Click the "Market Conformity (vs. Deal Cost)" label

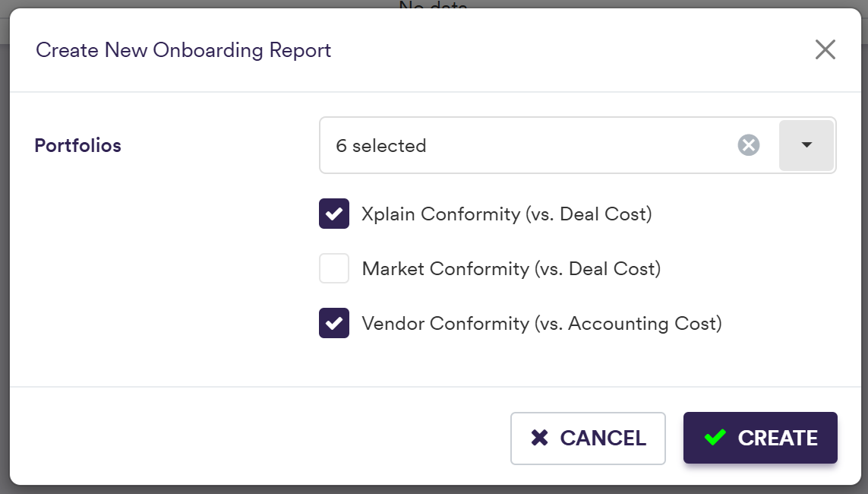coord(511,269)
